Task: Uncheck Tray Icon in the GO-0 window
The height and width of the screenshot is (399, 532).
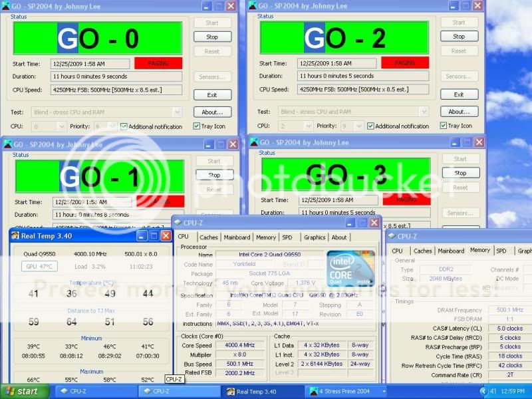Action: click(x=198, y=126)
